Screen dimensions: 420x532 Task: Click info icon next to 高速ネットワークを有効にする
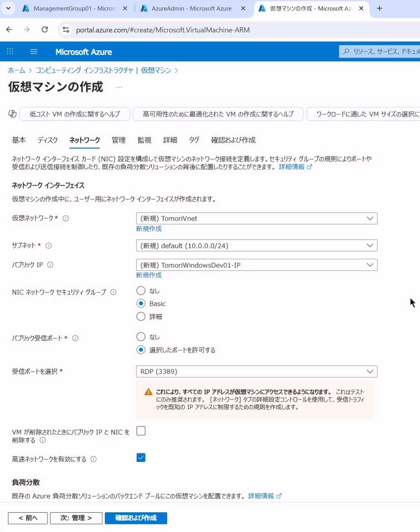[x=94, y=459]
